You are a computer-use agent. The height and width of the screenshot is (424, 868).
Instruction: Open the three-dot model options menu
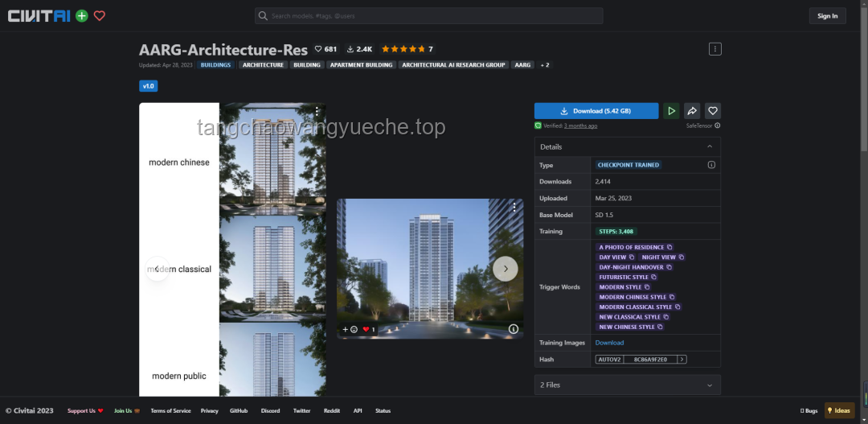(714, 49)
